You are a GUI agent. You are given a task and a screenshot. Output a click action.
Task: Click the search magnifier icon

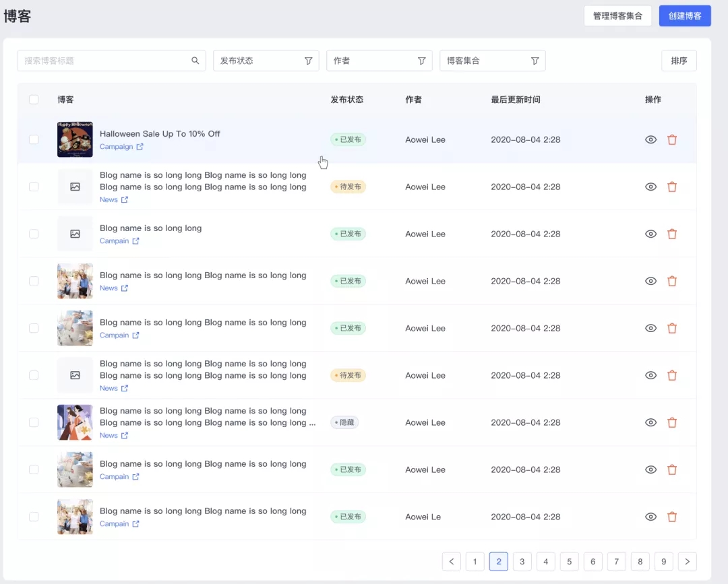point(195,61)
